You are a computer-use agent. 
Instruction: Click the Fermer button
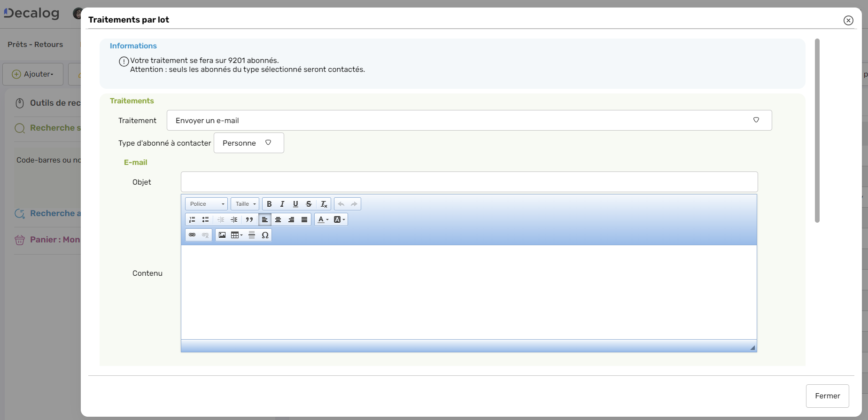(828, 396)
